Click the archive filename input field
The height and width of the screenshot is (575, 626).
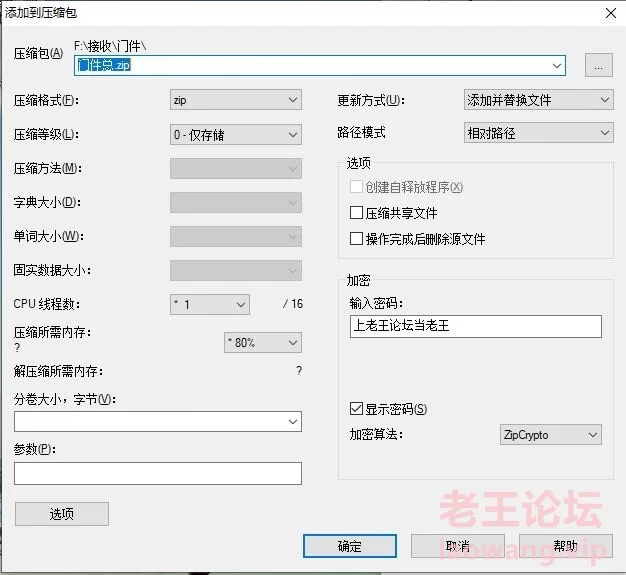click(x=320, y=65)
